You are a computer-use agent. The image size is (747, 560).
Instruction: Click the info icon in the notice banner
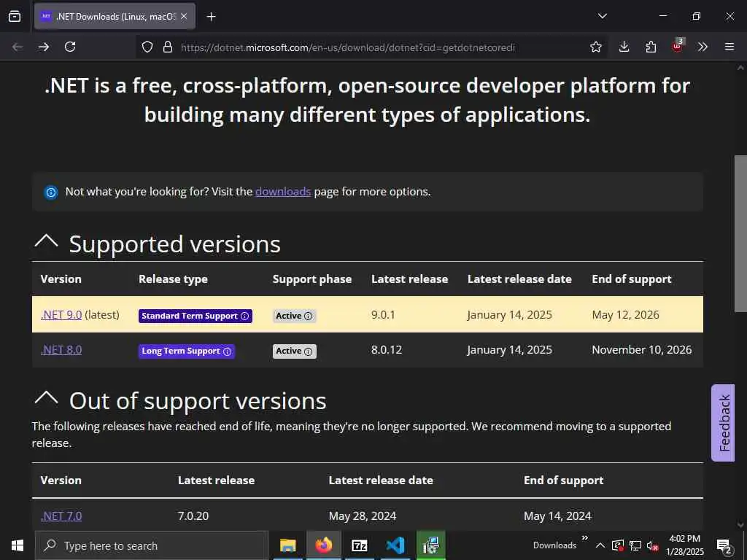pos(51,192)
